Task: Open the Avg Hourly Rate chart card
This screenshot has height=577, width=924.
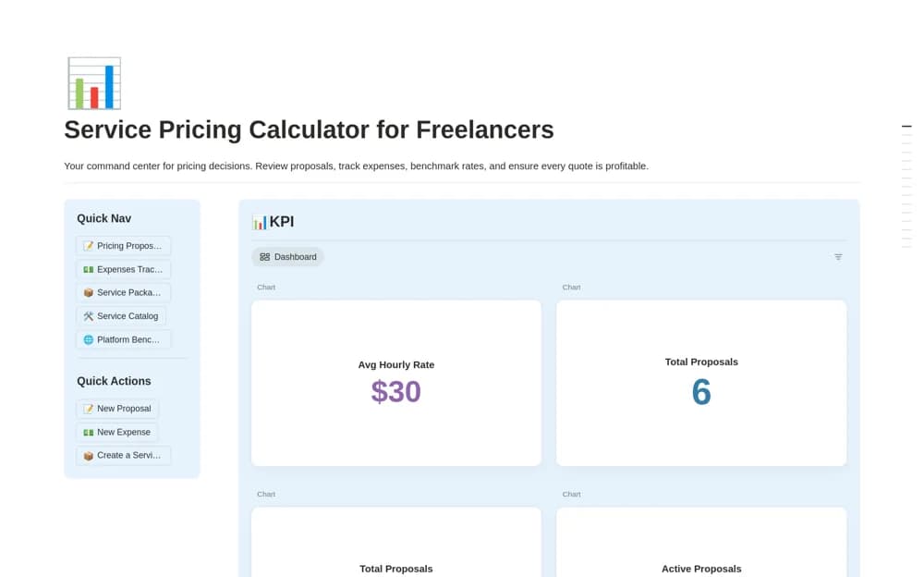Action: coord(396,383)
